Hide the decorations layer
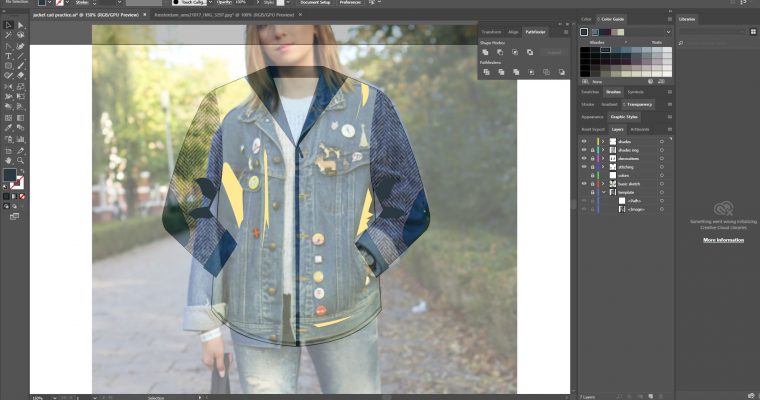The height and width of the screenshot is (400, 760). click(x=584, y=159)
